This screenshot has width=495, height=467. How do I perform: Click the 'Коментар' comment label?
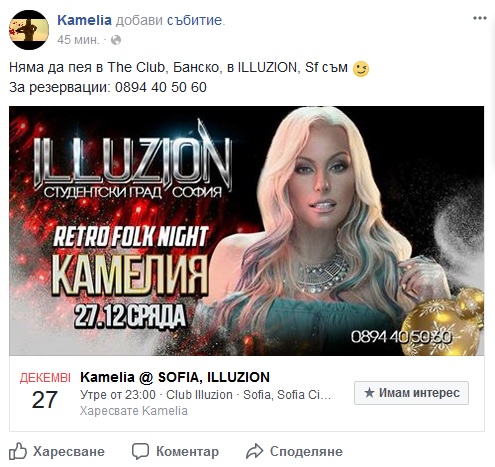click(x=187, y=452)
